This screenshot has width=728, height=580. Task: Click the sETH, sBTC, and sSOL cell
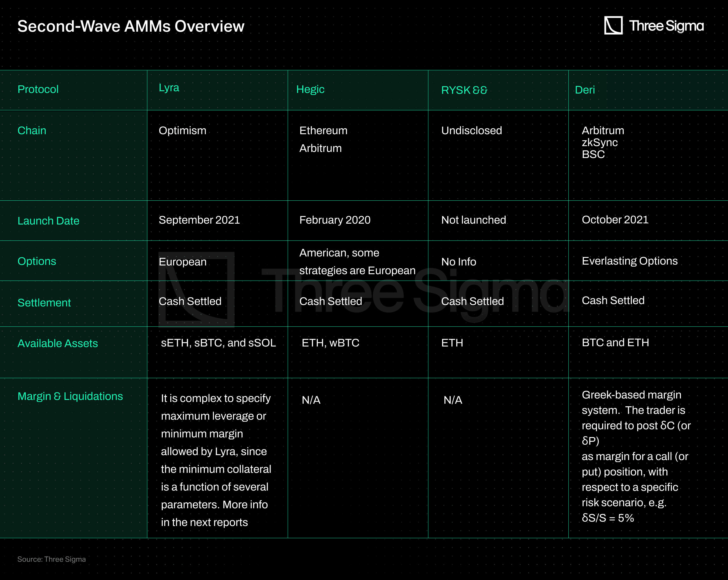coord(218,343)
